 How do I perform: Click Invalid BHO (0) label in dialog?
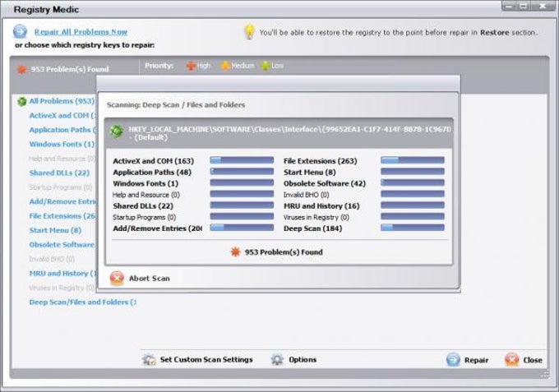[307, 195]
